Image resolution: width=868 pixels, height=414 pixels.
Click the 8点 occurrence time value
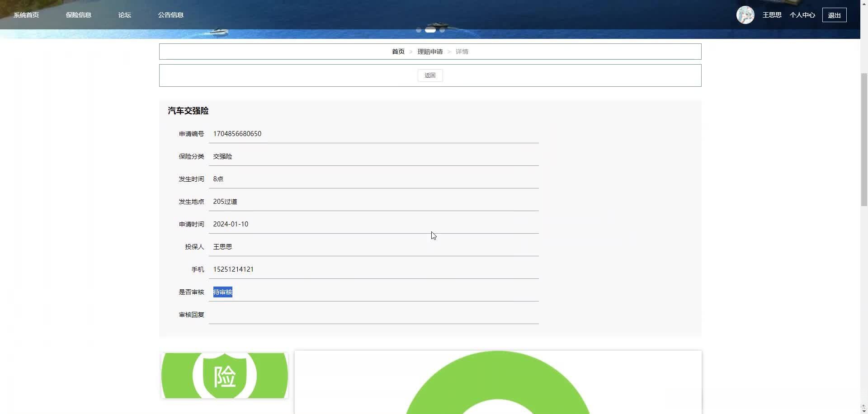click(218, 179)
